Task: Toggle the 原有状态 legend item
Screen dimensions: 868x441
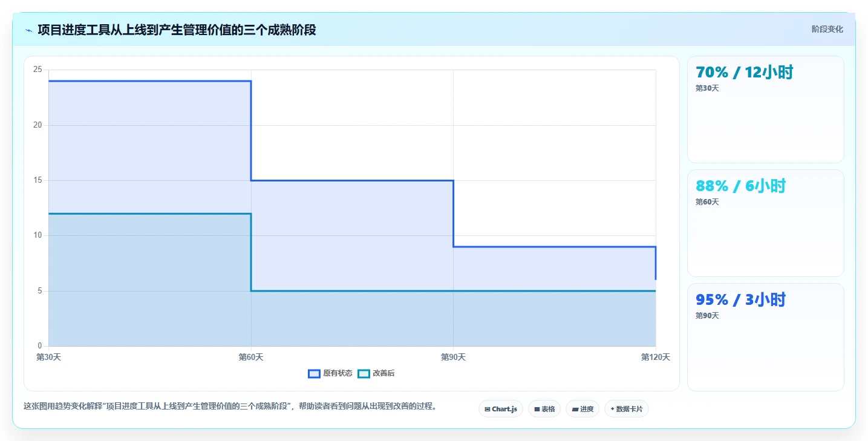Action: coord(330,373)
